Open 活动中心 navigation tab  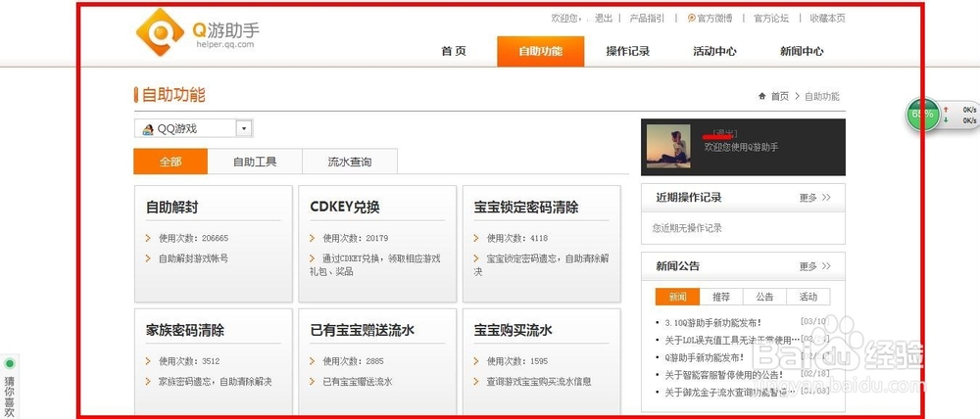(x=715, y=51)
